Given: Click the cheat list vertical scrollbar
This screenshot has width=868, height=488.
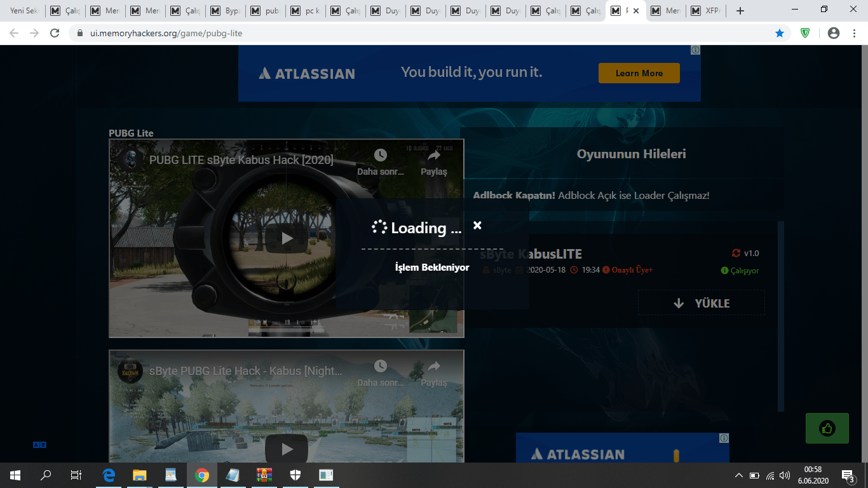Looking at the screenshot, I should (x=781, y=316).
